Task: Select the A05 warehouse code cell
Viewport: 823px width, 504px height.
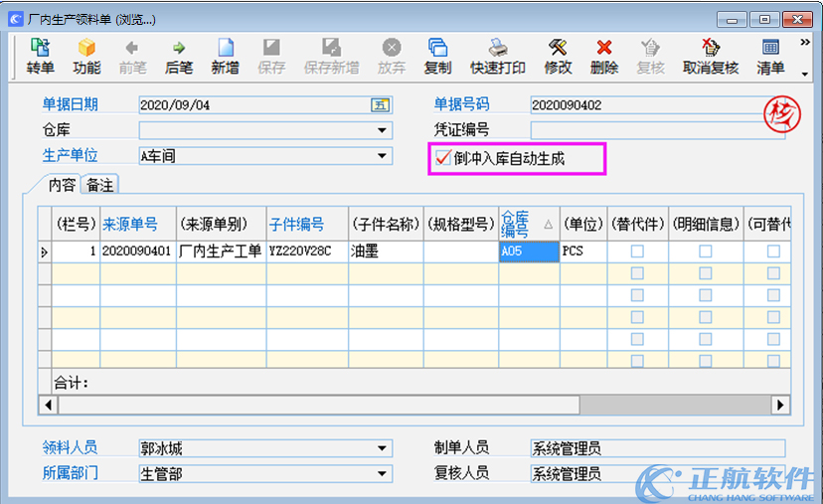Action: (x=529, y=252)
